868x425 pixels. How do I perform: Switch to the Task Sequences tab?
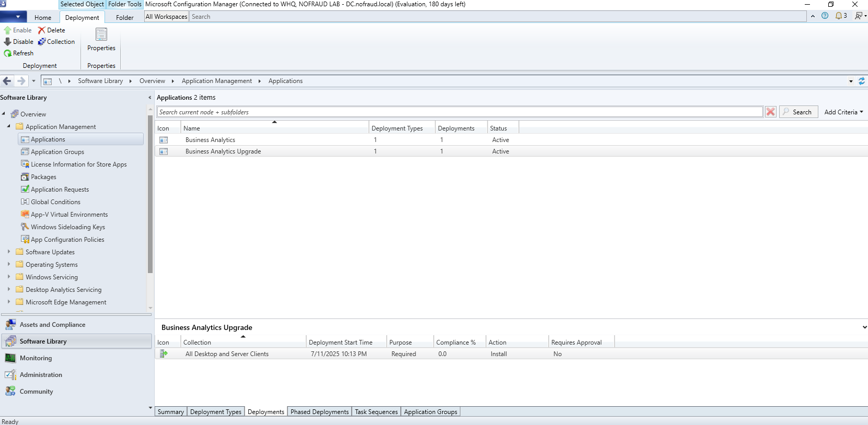point(376,412)
